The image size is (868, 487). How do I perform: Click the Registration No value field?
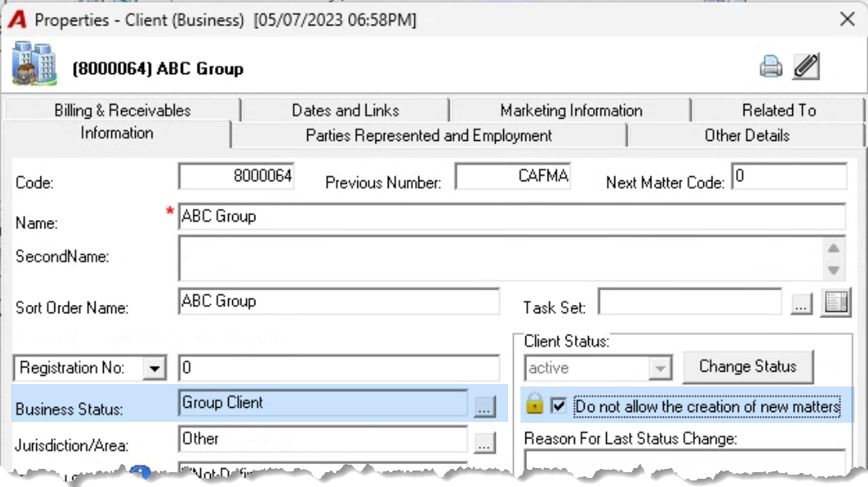coord(338,368)
